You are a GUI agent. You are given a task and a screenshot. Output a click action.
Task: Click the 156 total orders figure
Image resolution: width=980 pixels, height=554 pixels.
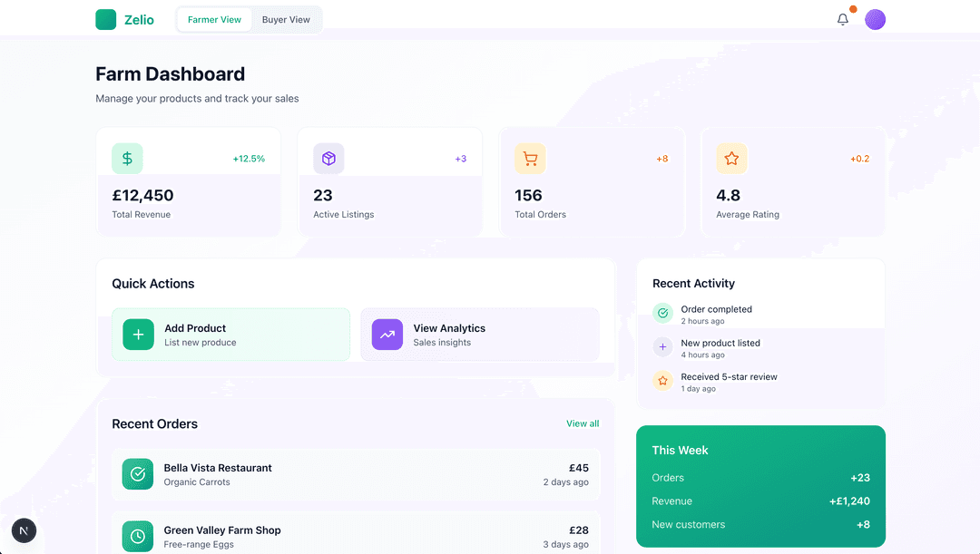pos(528,196)
